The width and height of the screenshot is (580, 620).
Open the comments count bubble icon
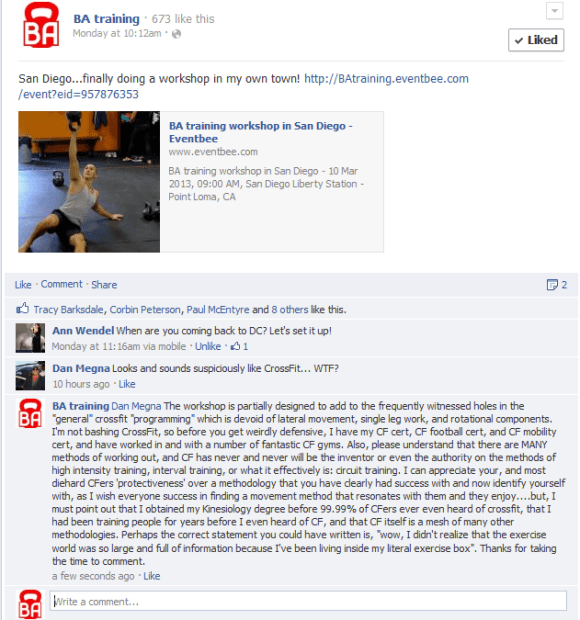(x=552, y=285)
